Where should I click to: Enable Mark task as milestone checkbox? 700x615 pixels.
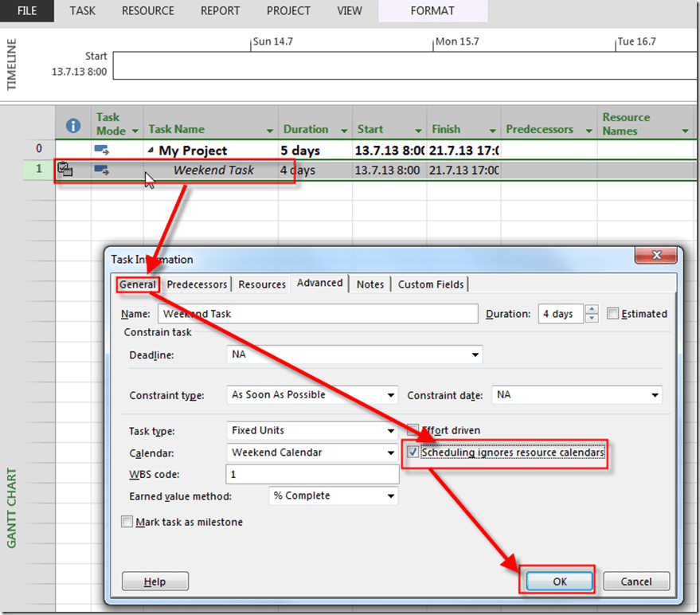127,523
